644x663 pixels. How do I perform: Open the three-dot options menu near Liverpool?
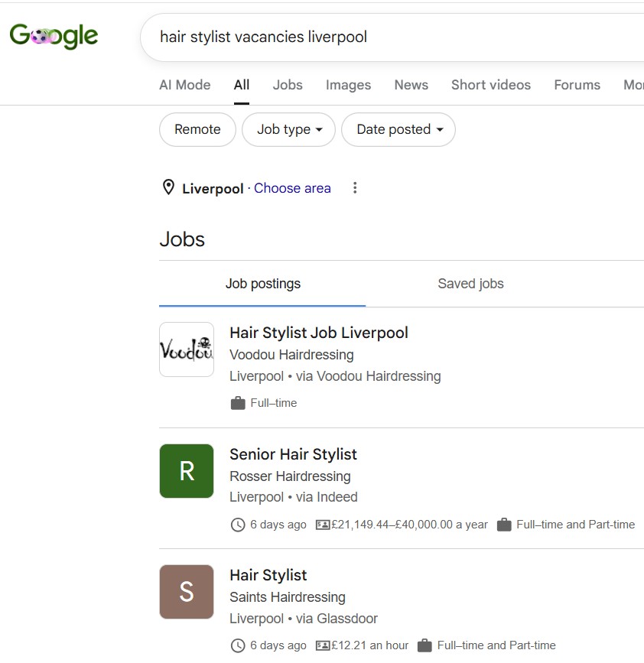pyautogui.click(x=355, y=188)
